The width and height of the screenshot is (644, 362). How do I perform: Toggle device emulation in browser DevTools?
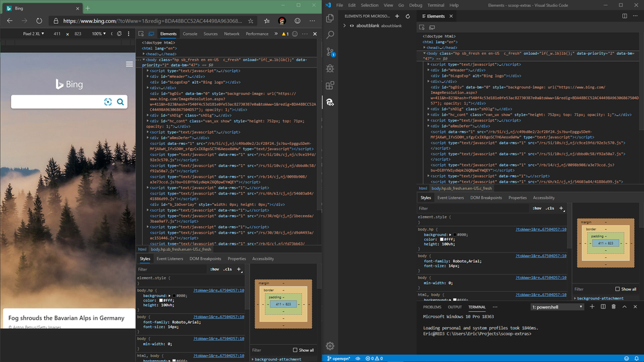(151, 34)
